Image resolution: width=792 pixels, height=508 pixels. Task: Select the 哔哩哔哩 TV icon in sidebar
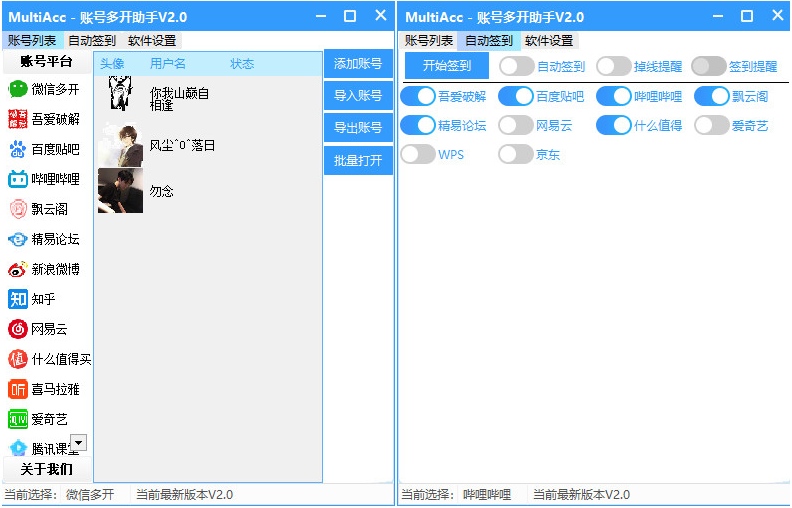18,179
